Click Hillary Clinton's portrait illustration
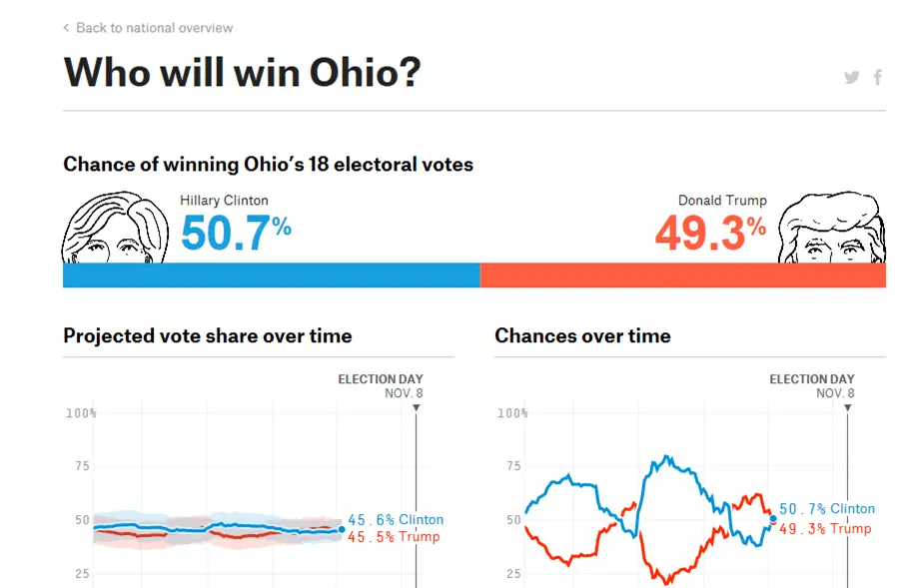The height and width of the screenshot is (588, 902). pos(115,228)
